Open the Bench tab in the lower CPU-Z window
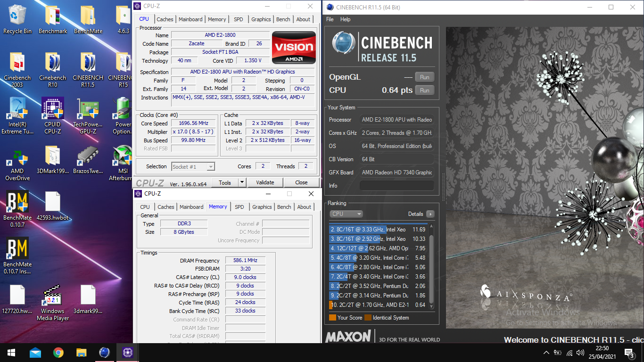The image size is (644, 362). tap(284, 207)
